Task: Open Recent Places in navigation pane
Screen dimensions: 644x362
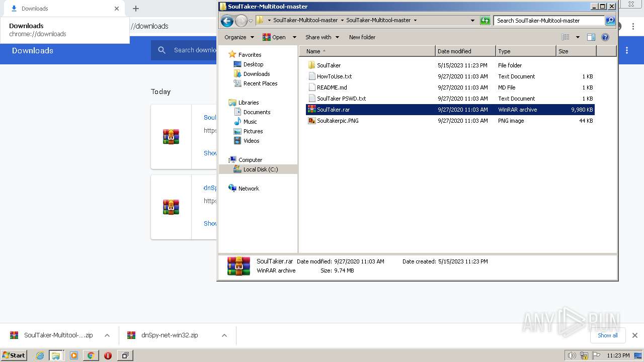Action: coord(260,83)
